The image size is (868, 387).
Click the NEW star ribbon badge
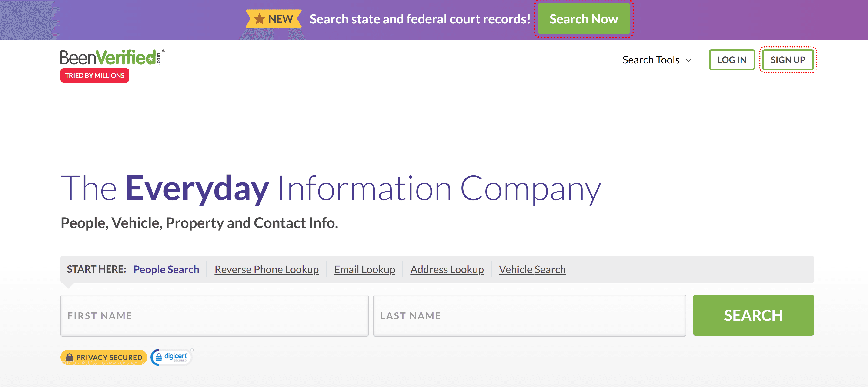click(x=274, y=19)
